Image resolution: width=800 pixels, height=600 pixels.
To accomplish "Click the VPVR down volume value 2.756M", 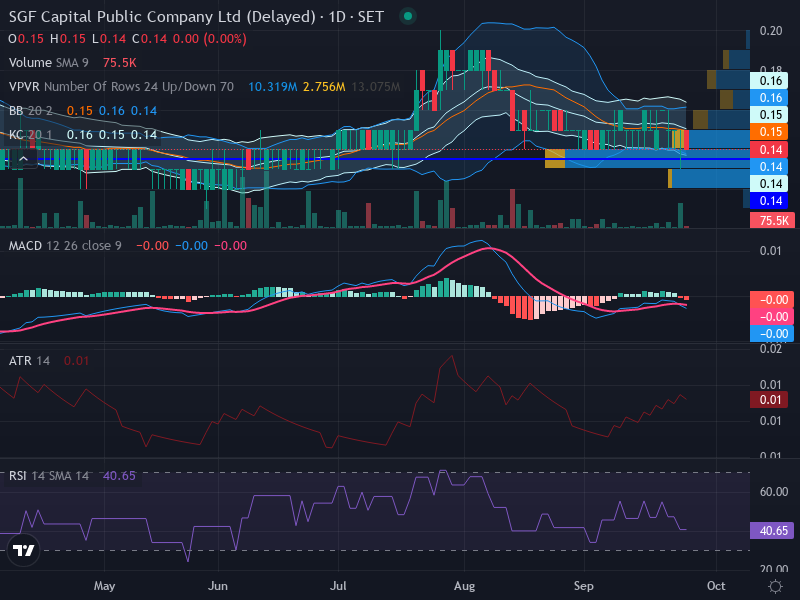I will (324, 87).
